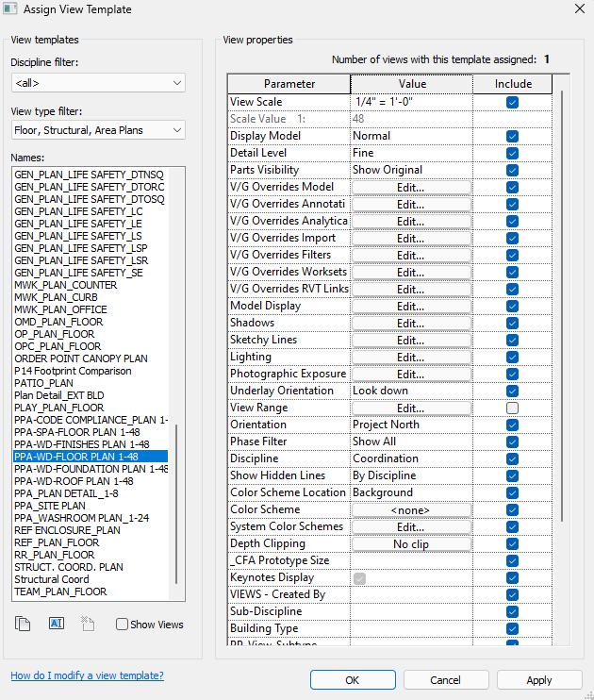Click the Parameter column header

[289, 84]
